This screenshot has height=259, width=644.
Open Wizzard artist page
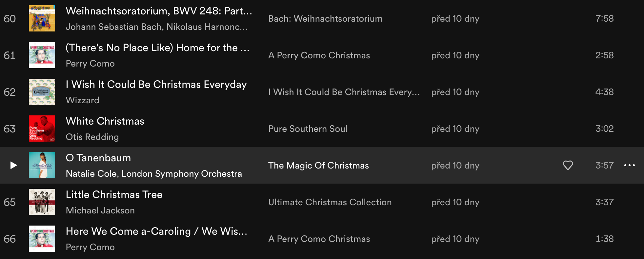(82, 100)
